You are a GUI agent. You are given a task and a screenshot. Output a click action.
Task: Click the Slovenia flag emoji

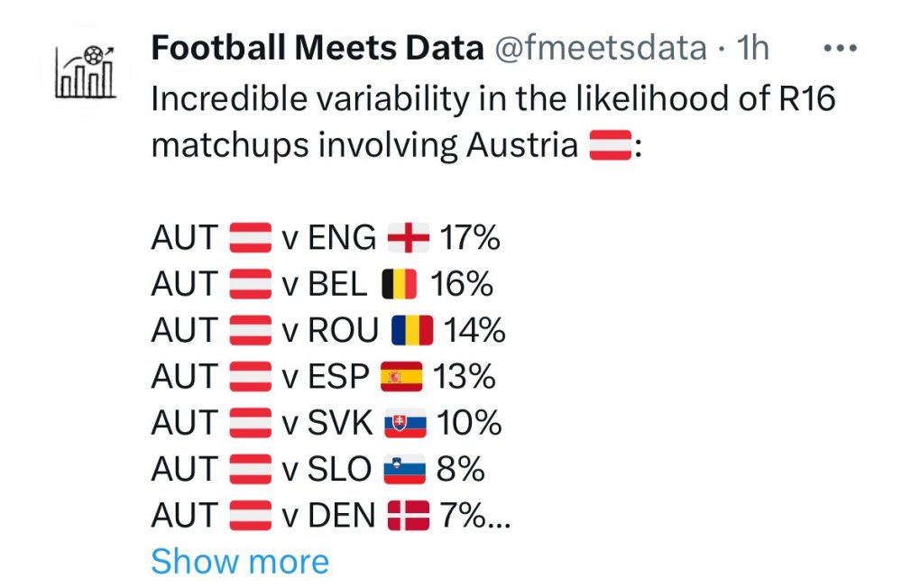(404, 470)
